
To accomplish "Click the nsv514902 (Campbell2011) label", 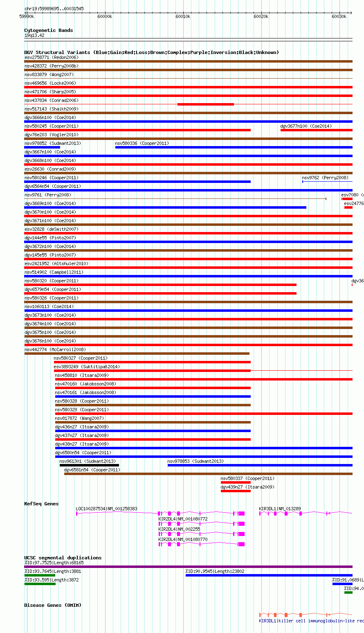I will click(54, 272).
